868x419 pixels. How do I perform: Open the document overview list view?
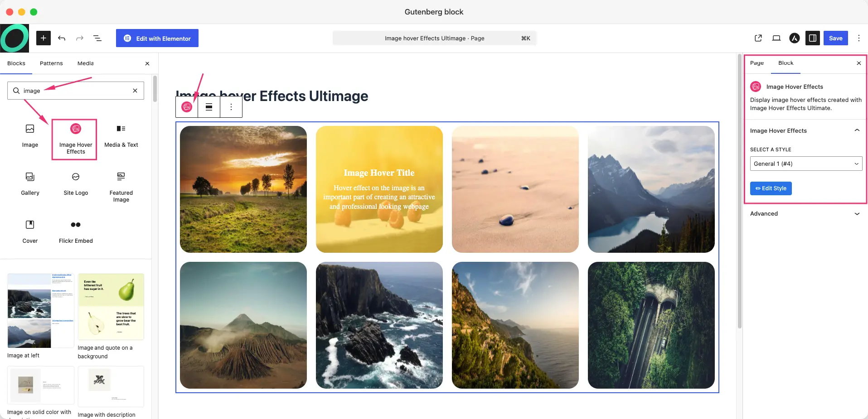tap(97, 38)
